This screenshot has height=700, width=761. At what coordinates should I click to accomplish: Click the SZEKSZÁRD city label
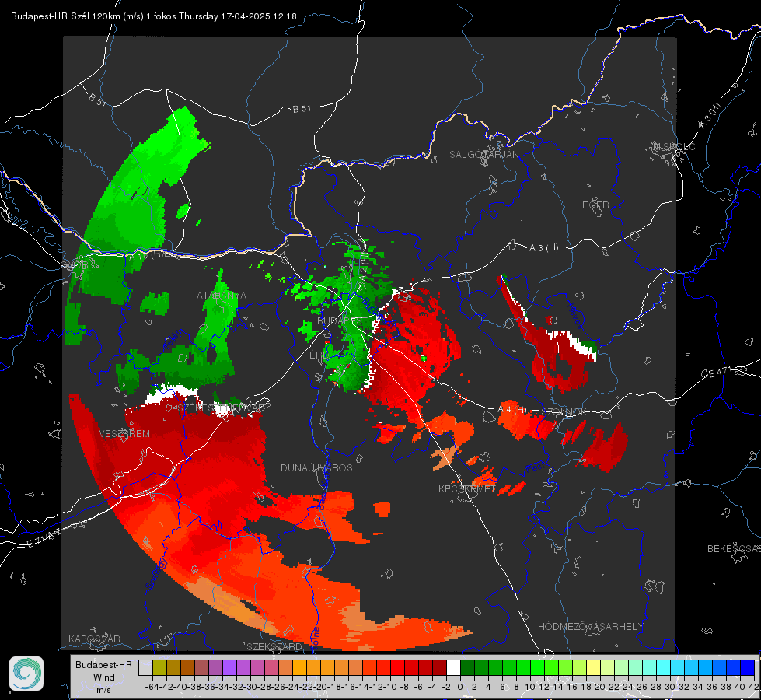point(274,646)
